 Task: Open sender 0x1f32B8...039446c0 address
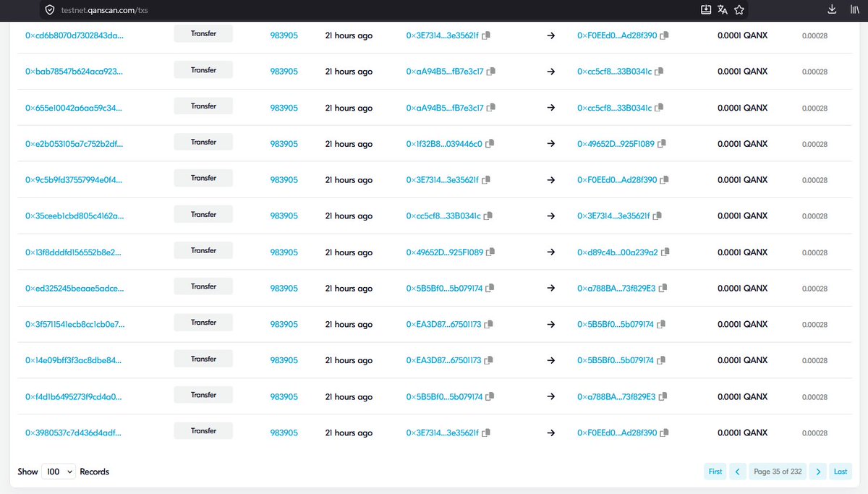444,144
